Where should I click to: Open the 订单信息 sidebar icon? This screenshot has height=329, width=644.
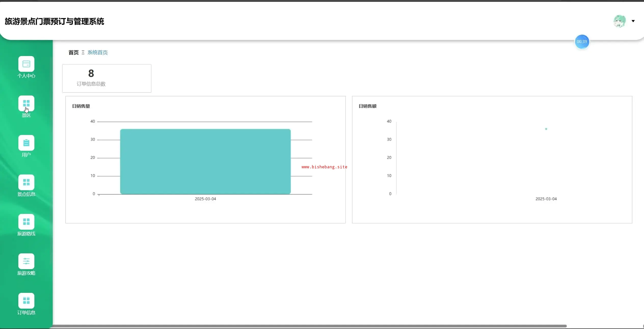click(x=26, y=301)
